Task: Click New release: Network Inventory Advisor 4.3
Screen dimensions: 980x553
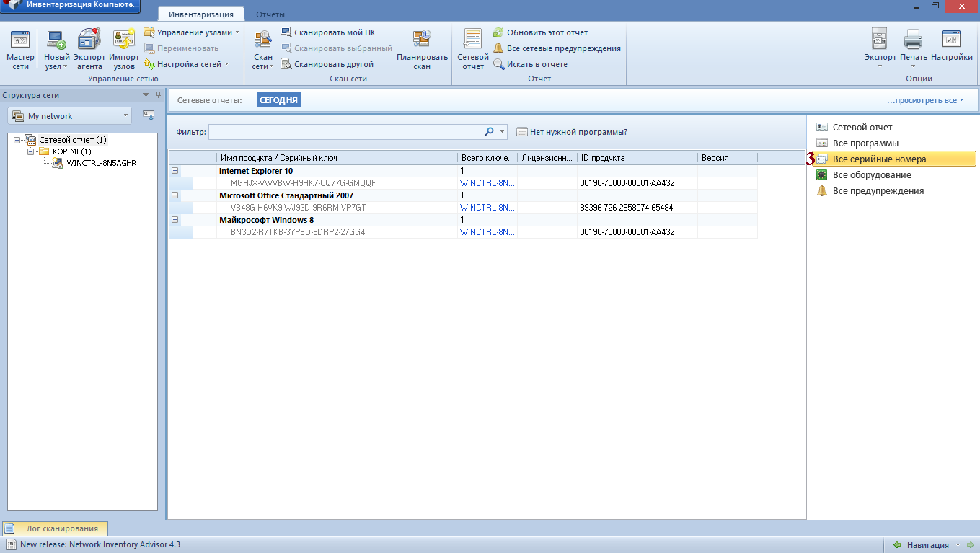Action: pyautogui.click(x=100, y=544)
